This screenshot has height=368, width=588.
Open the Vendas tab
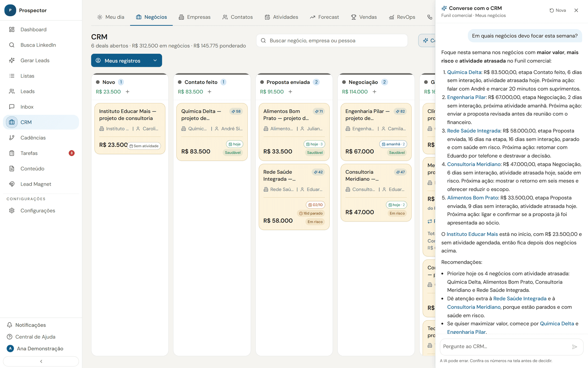[x=364, y=17]
